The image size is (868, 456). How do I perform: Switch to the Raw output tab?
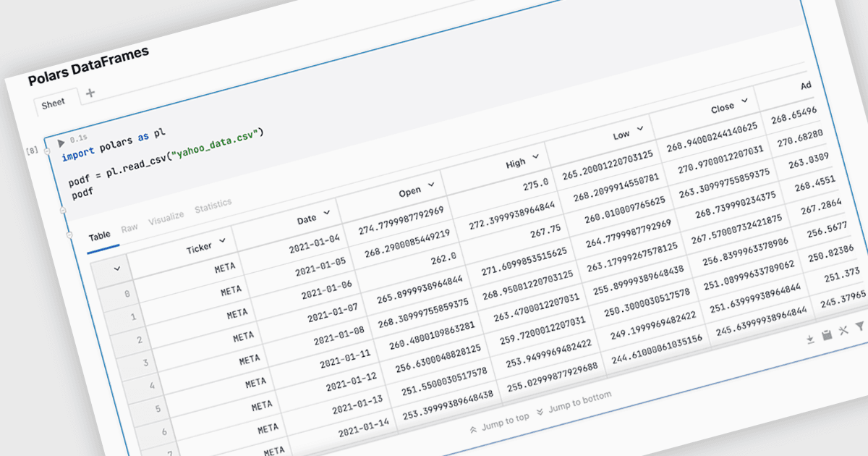coord(129,228)
